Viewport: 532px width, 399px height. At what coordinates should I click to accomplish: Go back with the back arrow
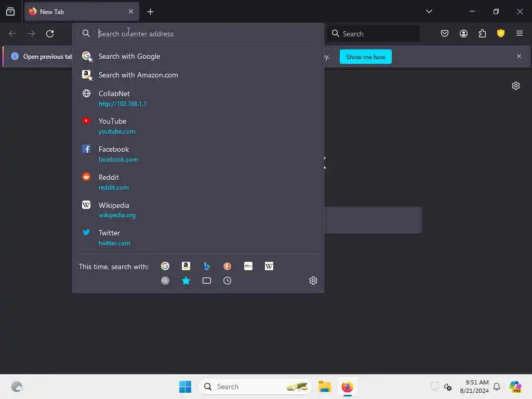[12, 34]
